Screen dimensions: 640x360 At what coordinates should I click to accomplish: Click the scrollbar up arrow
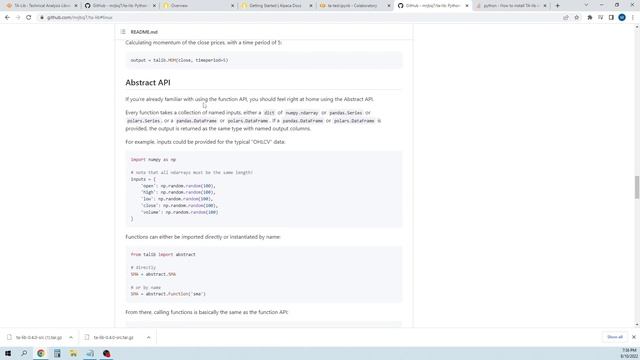(636, 27)
